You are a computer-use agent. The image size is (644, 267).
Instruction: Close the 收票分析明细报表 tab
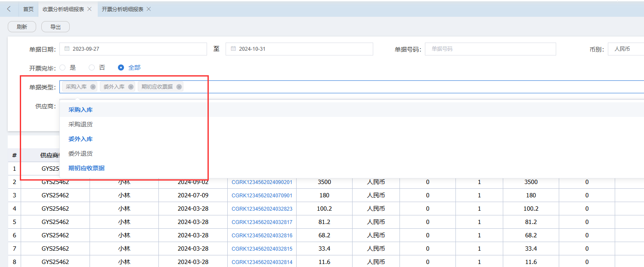(90, 9)
